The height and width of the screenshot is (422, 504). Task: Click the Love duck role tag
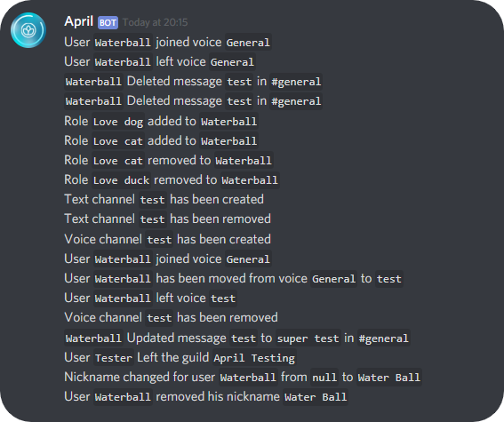point(121,180)
